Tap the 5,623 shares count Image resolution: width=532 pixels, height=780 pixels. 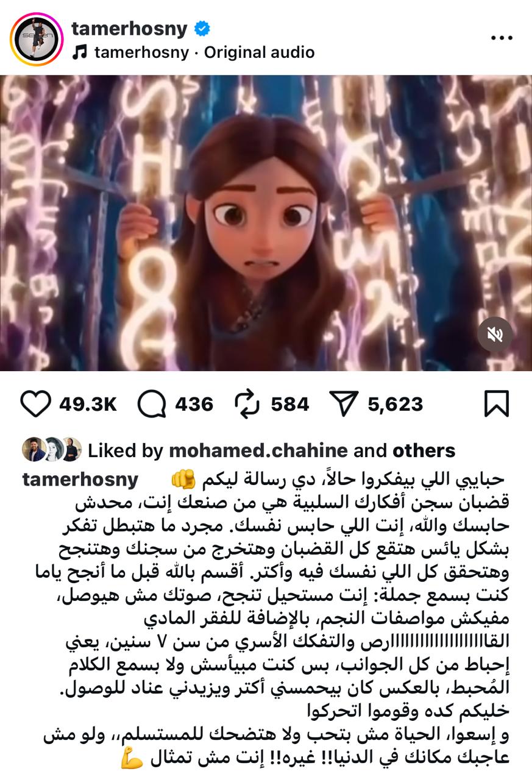point(395,404)
